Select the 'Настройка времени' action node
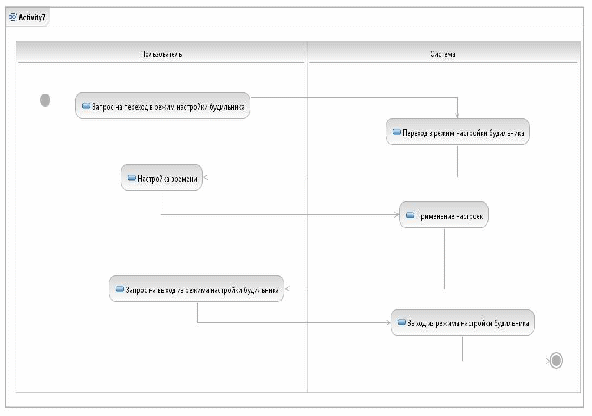Viewport: 592px width, 416px height. tap(162, 177)
